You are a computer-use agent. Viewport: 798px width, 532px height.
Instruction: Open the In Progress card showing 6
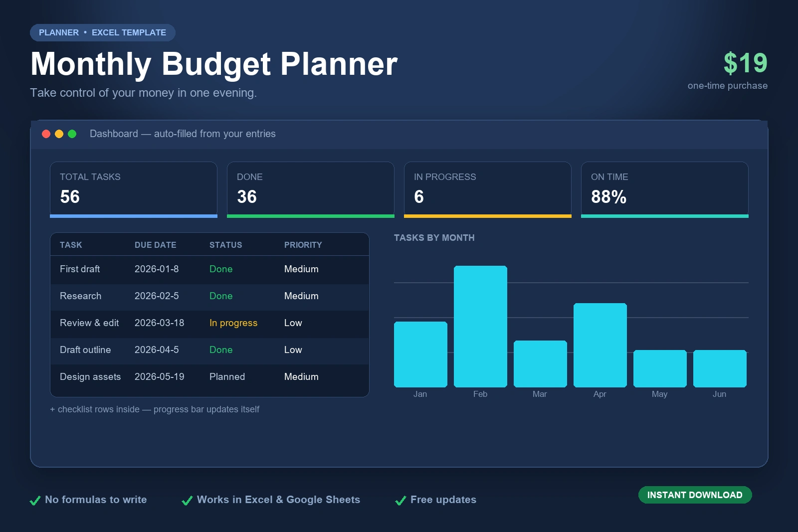point(488,189)
